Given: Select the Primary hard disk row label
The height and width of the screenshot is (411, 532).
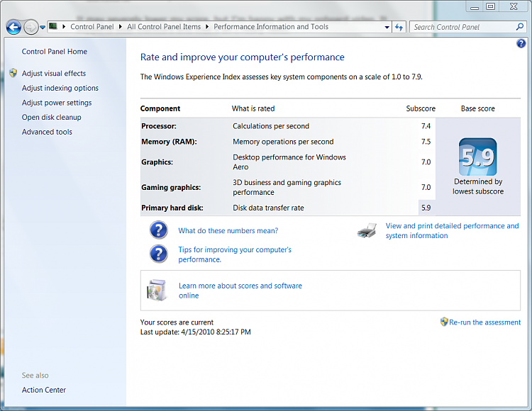Looking at the screenshot, I should pyautogui.click(x=172, y=208).
